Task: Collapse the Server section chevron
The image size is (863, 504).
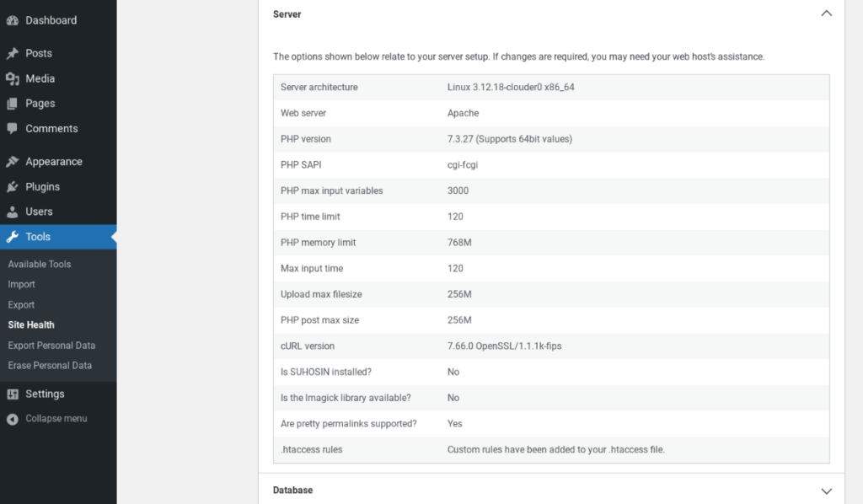Action: coord(826,13)
